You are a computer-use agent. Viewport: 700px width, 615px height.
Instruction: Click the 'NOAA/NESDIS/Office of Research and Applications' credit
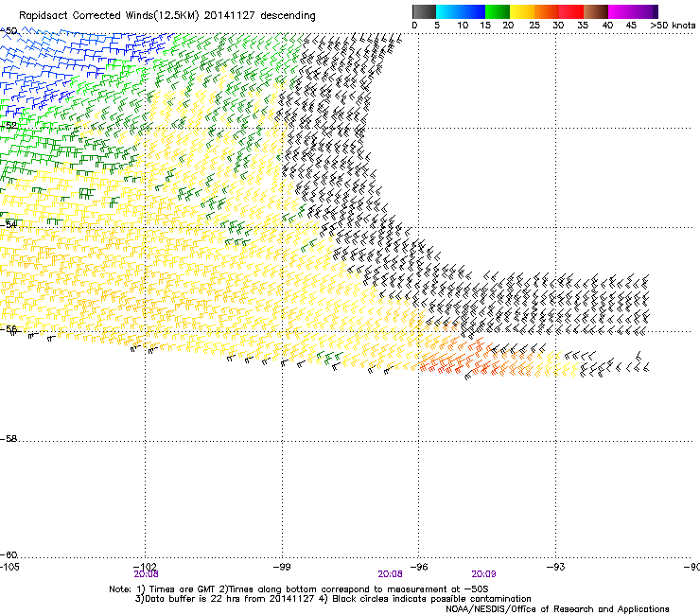(x=557, y=609)
